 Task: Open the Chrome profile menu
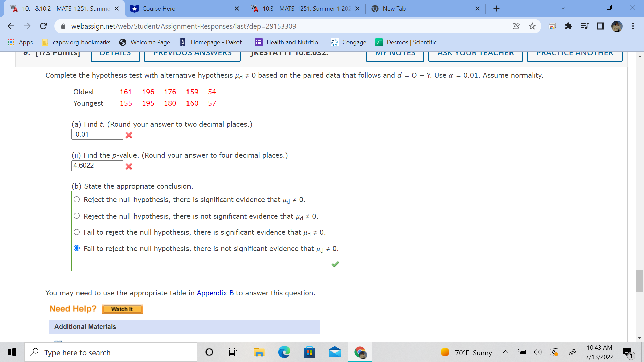tap(617, 26)
